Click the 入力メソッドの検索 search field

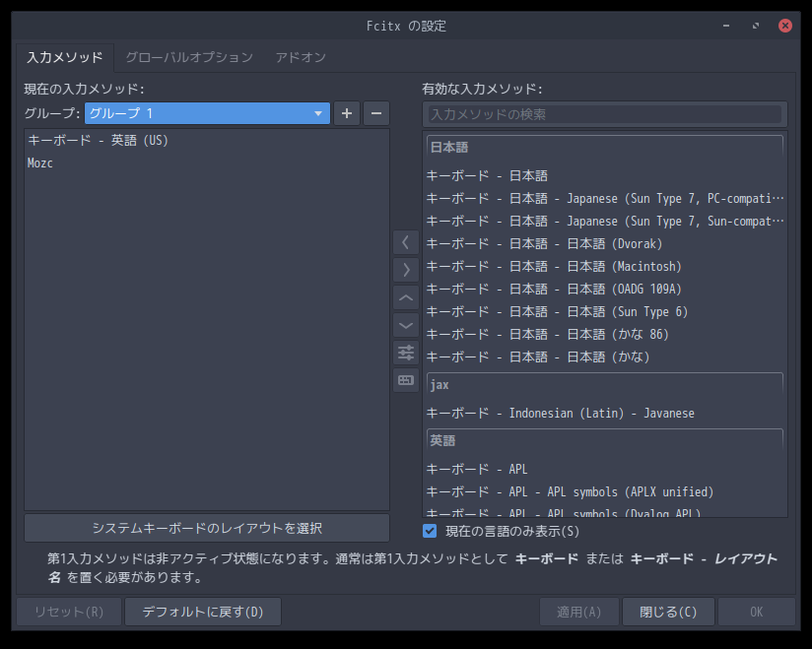point(604,115)
